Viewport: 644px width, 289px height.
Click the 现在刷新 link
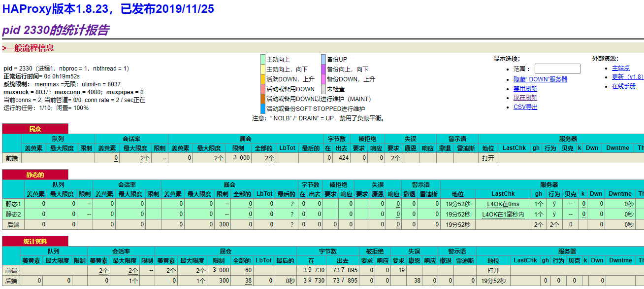525,98
